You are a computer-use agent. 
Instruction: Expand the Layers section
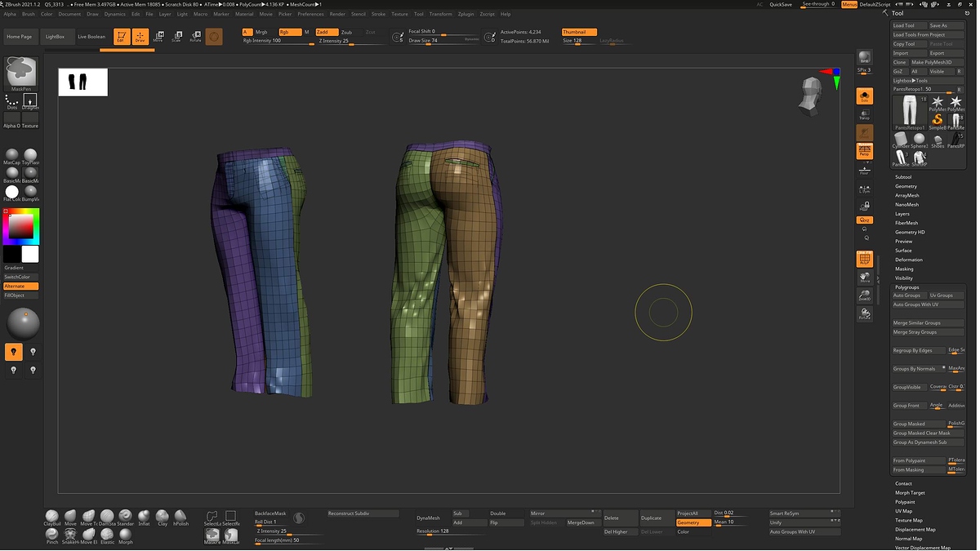[x=902, y=214]
